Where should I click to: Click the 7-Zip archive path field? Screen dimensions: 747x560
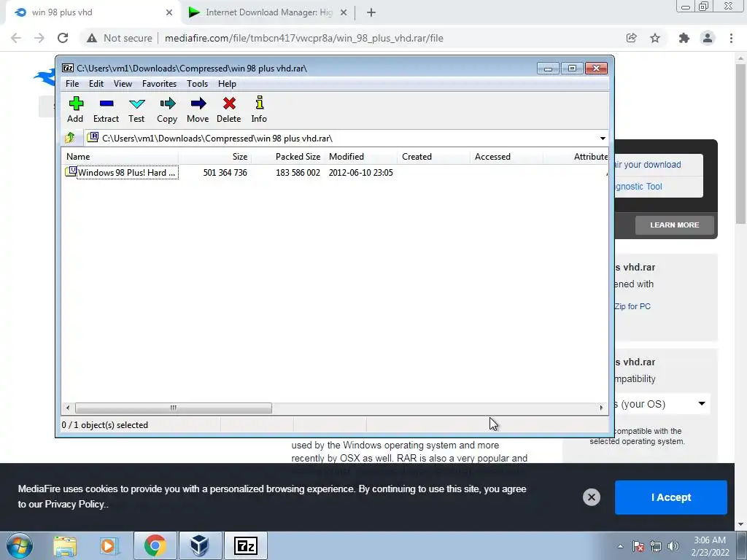(340, 139)
